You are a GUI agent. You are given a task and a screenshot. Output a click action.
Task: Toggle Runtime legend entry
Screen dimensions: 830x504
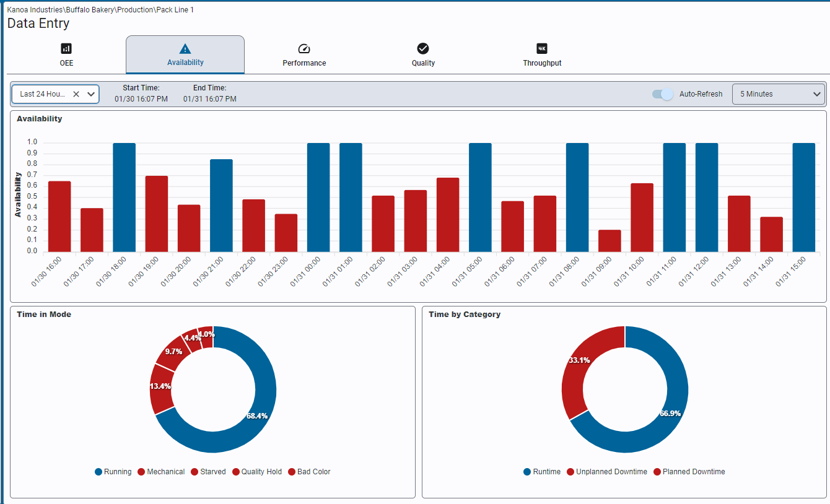click(x=542, y=472)
